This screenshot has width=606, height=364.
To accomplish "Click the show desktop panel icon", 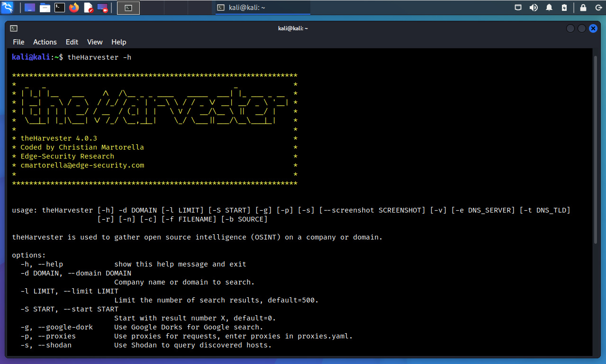I will pos(29,8).
